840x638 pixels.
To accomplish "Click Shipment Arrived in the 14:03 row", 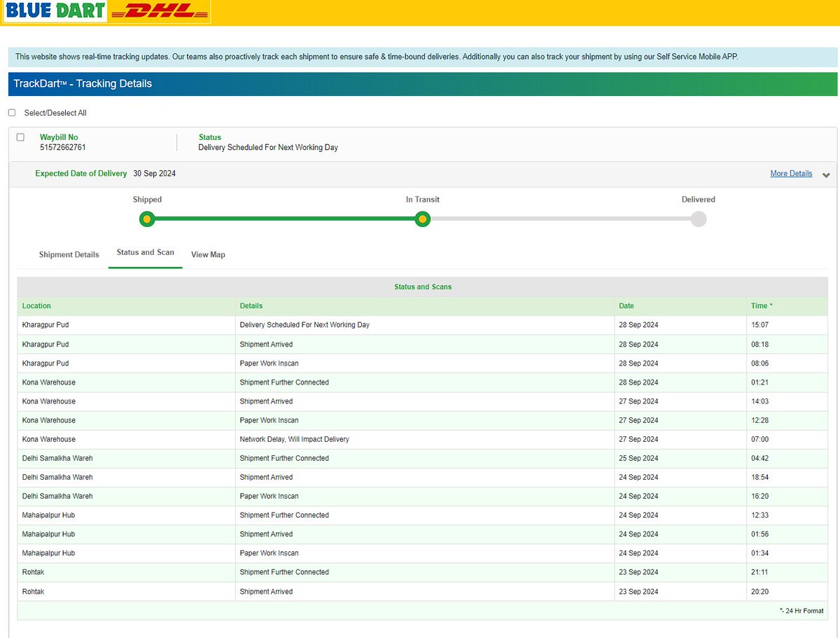I will tap(266, 401).
